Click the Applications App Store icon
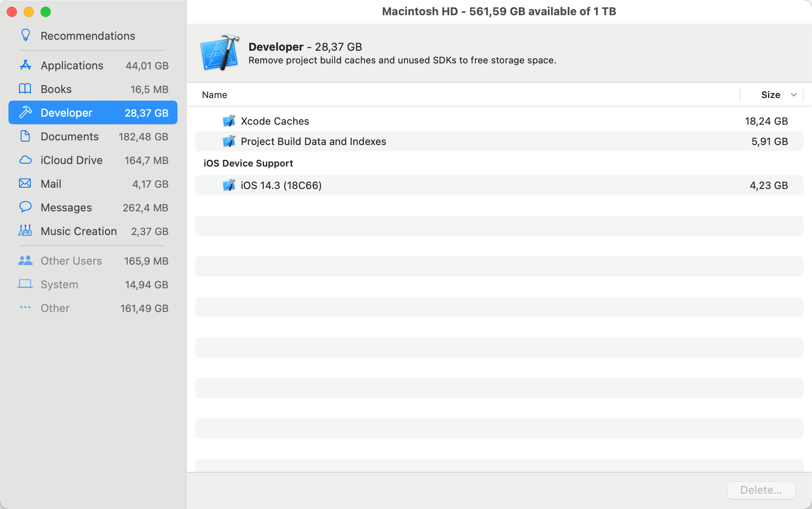 pos(25,65)
